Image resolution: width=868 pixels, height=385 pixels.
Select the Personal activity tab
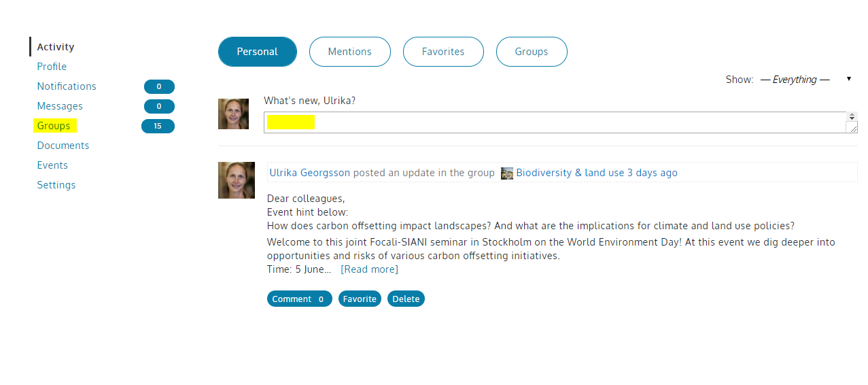tap(258, 52)
